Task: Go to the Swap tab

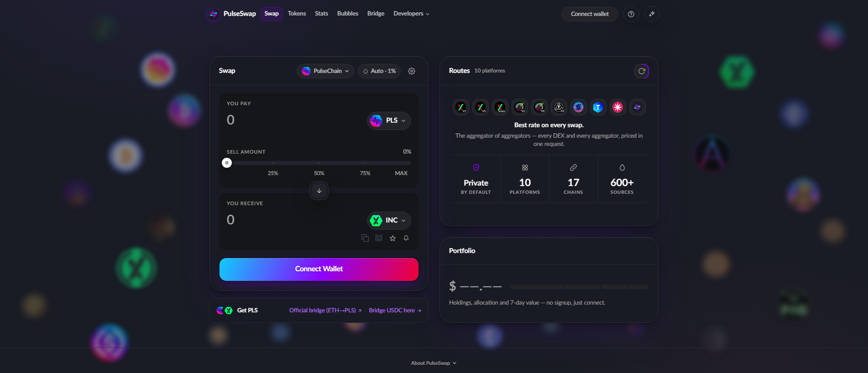Action: [x=272, y=14]
